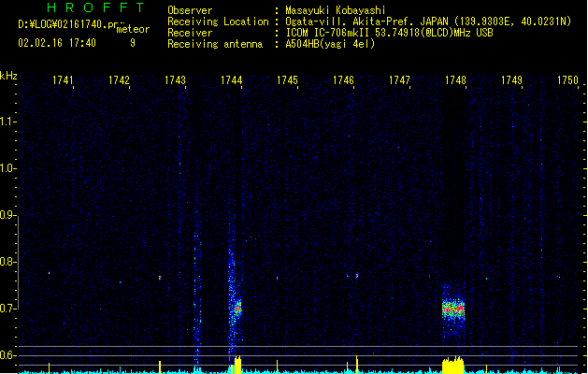The image size is (588, 374).
Task: Click the 'Receiver' field label
Action: [190, 33]
